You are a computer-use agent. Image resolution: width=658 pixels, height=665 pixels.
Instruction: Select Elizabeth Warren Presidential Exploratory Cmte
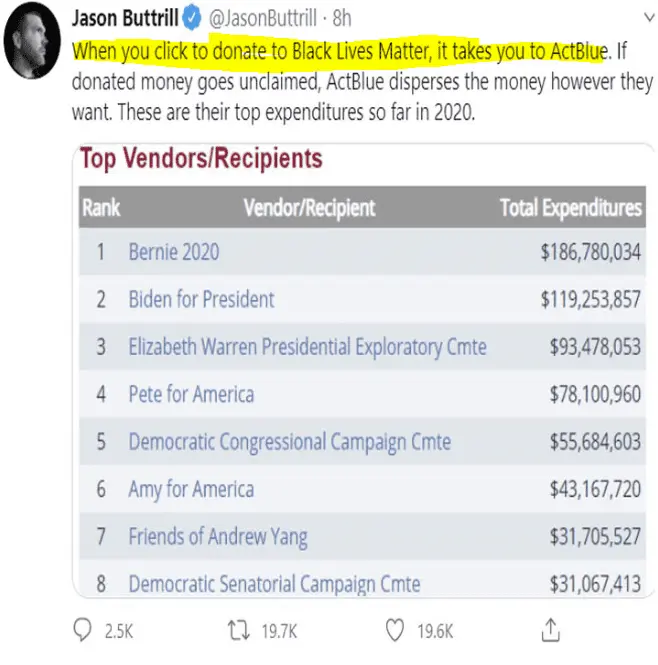[x=307, y=347]
